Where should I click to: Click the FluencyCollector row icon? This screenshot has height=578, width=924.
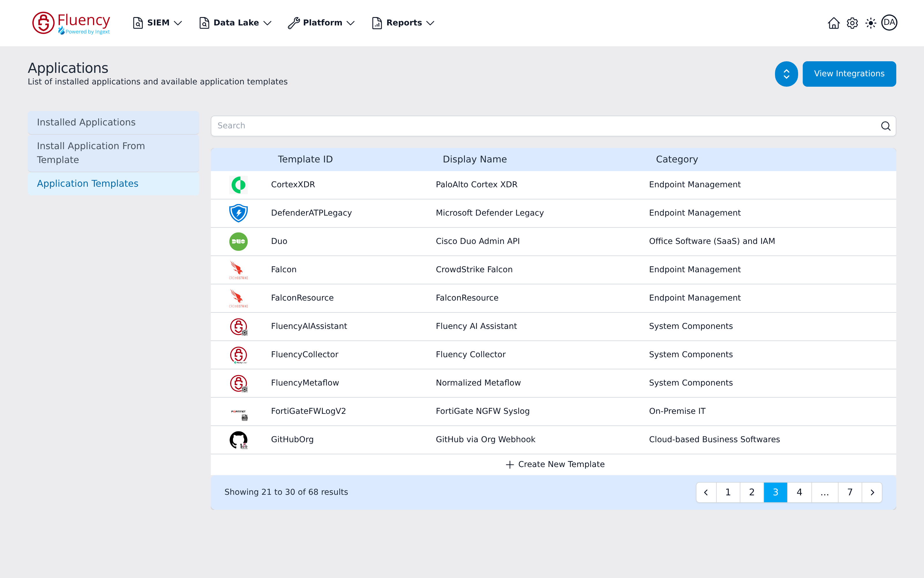238,355
